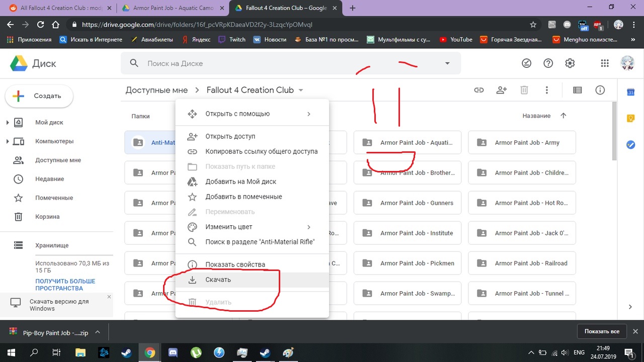The image size is (644, 362).
Task: Dismiss the Скачать версию для Windows notice
Action: tap(109, 297)
